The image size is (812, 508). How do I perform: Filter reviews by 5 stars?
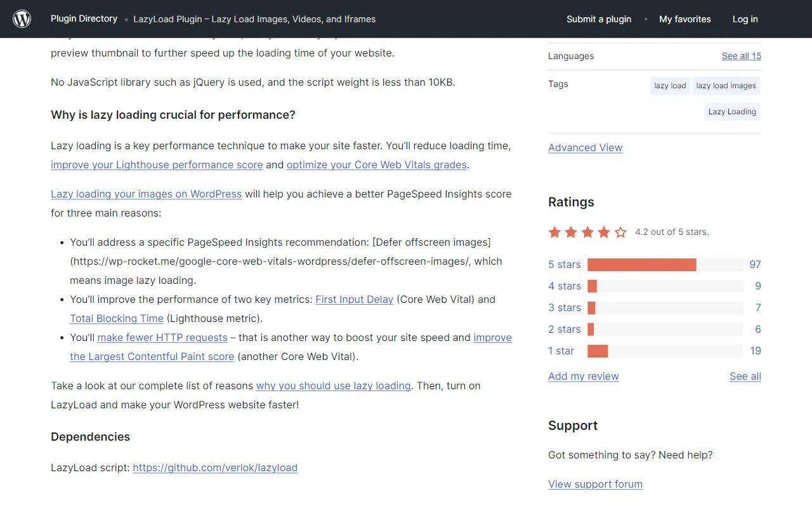565,264
